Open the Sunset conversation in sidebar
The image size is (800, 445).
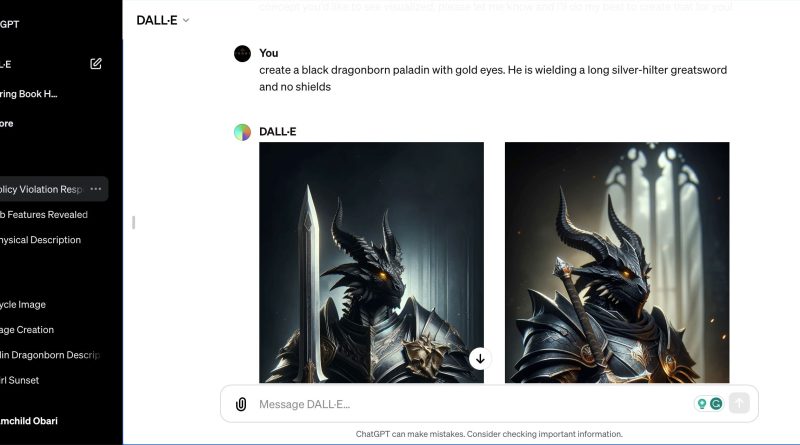point(20,380)
